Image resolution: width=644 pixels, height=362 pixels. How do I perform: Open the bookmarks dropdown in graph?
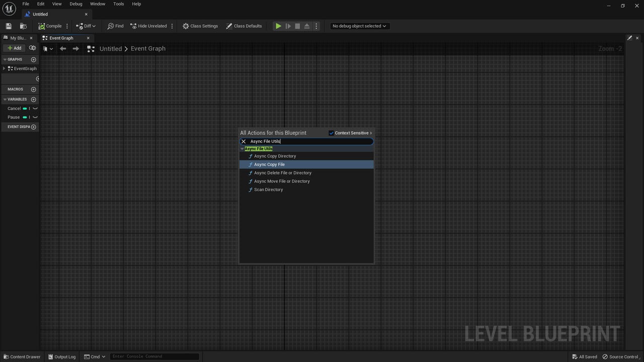(x=48, y=49)
